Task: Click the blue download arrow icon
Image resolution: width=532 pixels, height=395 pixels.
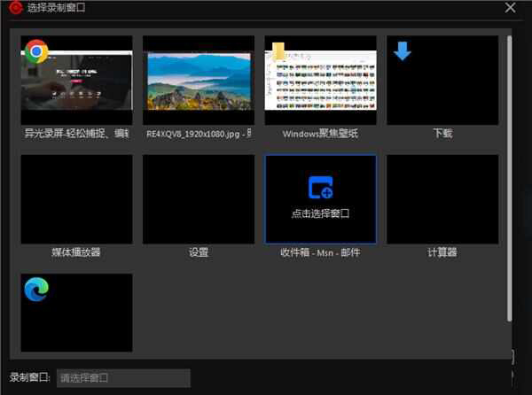Action: [403, 51]
